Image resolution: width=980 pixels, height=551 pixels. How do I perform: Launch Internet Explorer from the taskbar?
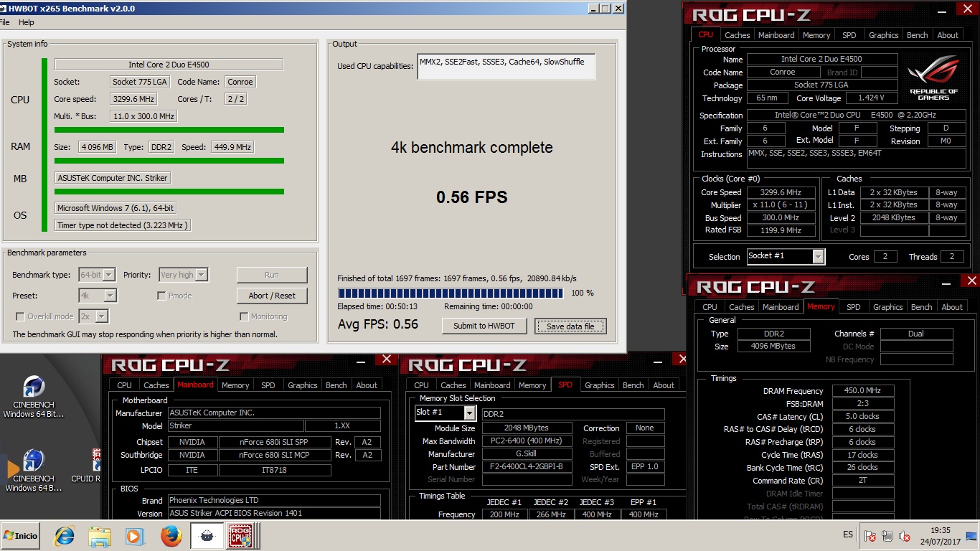tap(65, 536)
